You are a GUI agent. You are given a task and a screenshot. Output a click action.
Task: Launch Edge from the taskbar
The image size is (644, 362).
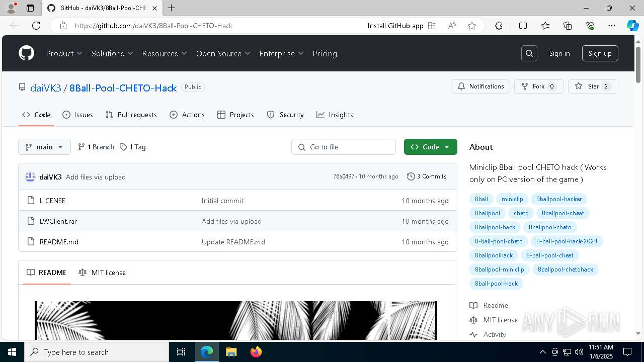point(207,352)
